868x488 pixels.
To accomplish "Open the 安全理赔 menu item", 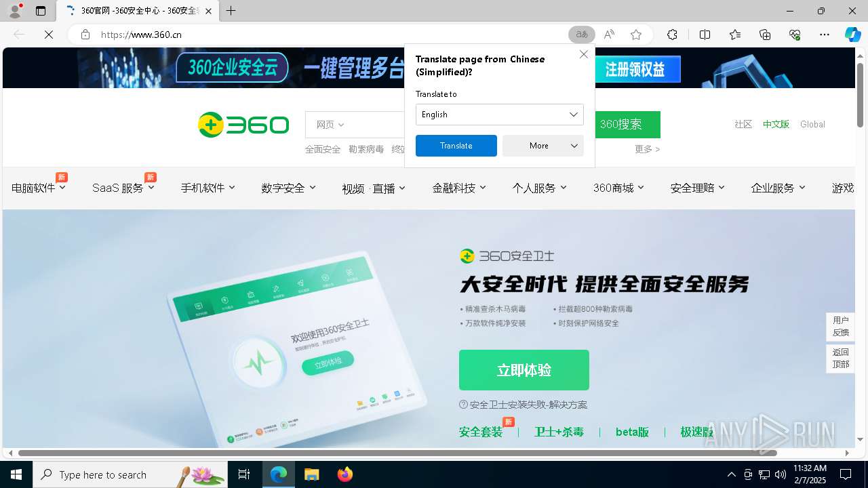I will tap(697, 188).
